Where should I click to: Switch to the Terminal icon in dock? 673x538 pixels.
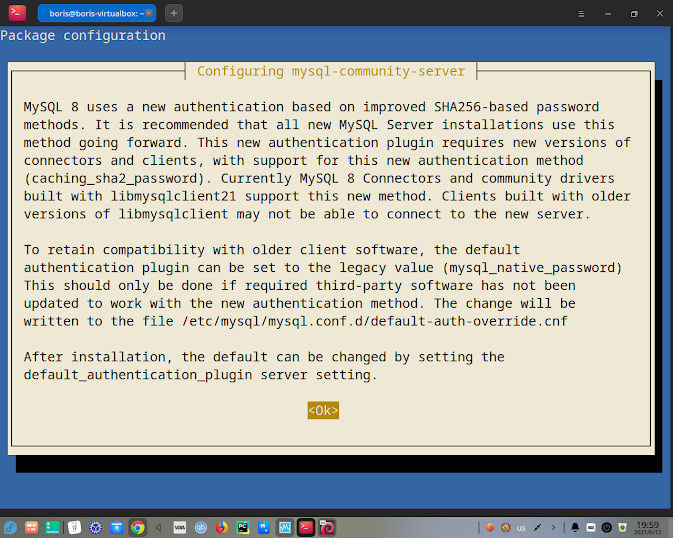[x=306, y=528]
